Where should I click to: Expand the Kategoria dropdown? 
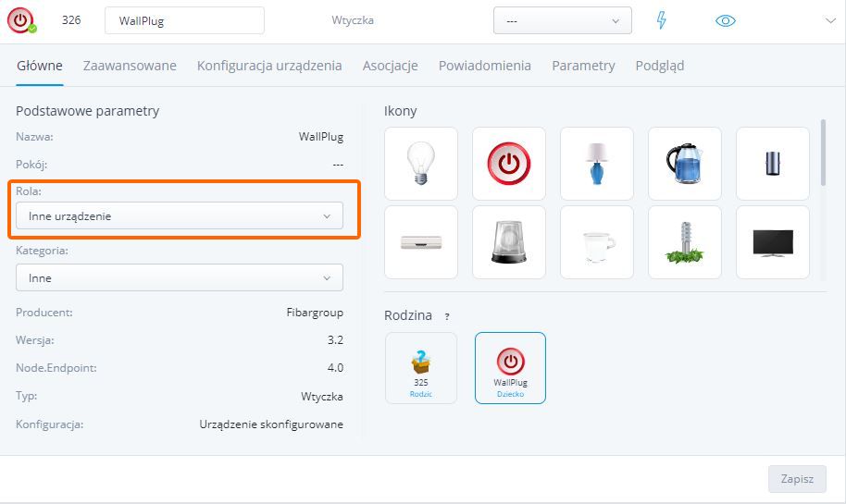[x=179, y=277]
